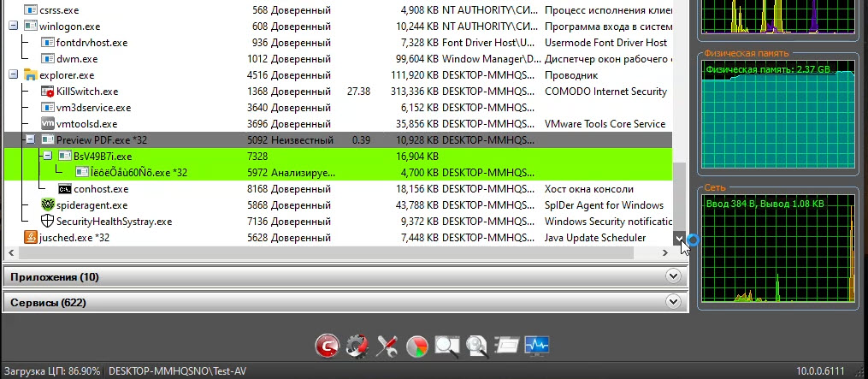Expand the Сервисы (622) section

673,302
